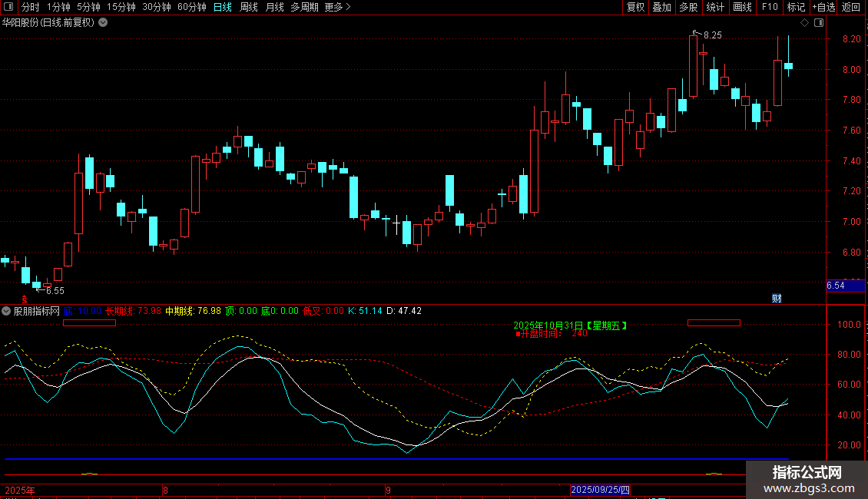Viewport: 868px width, 499px height.
Task: Toggle the right side panel icon
Action: pos(819,23)
